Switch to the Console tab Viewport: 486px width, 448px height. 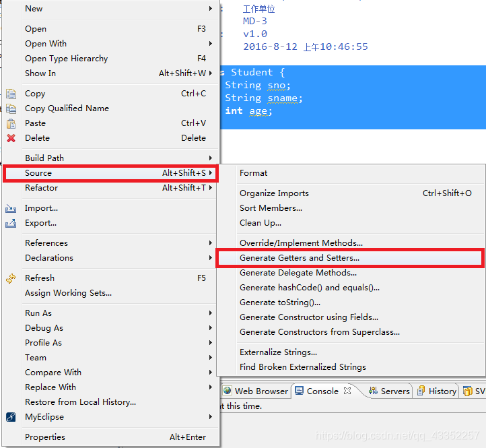(322, 391)
